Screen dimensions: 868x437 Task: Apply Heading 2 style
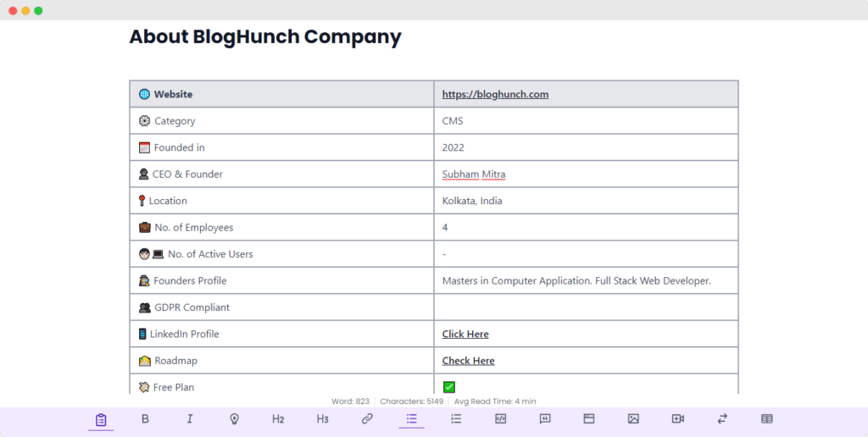(278, 418)
